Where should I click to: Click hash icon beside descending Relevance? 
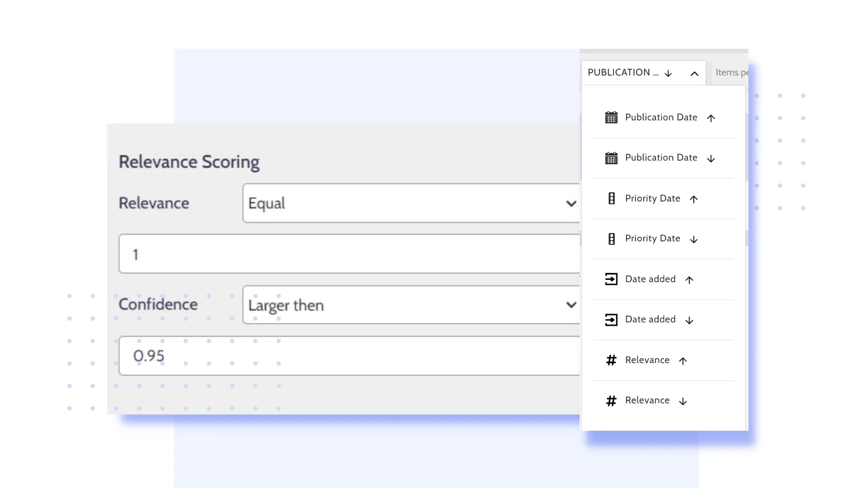coord(611,401)
